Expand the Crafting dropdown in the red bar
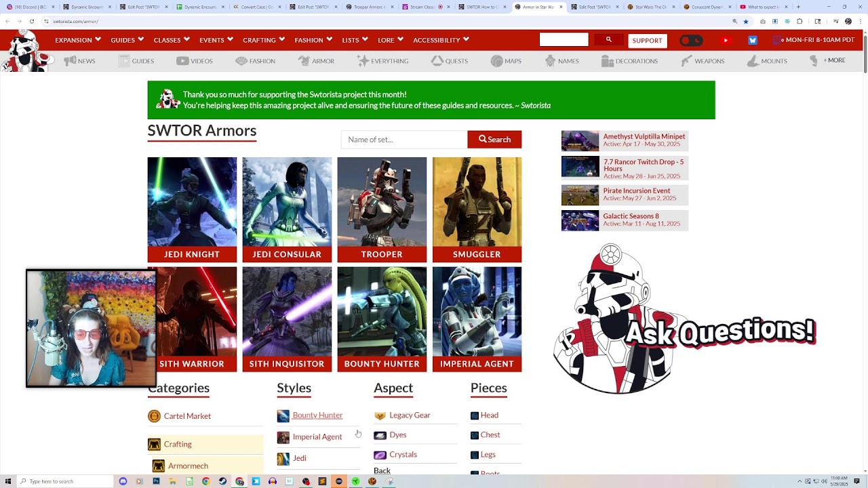868x488 pixels. [x=264, y=40]
